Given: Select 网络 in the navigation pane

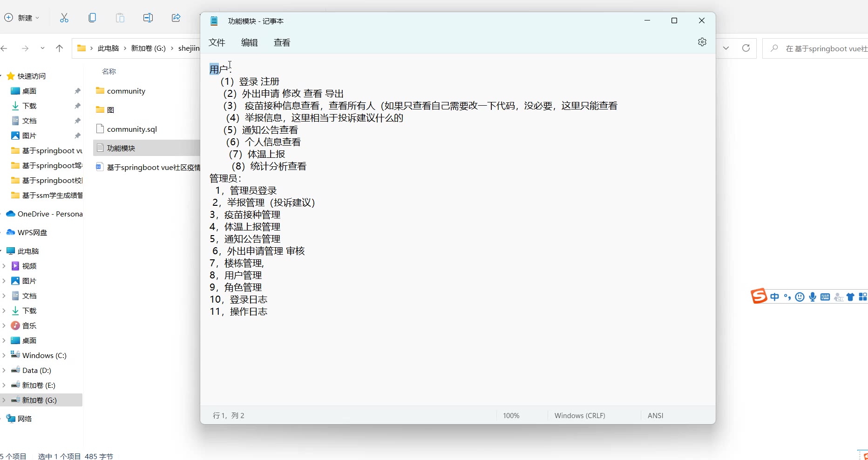Looking at the screenshot, I should [24, 419].
